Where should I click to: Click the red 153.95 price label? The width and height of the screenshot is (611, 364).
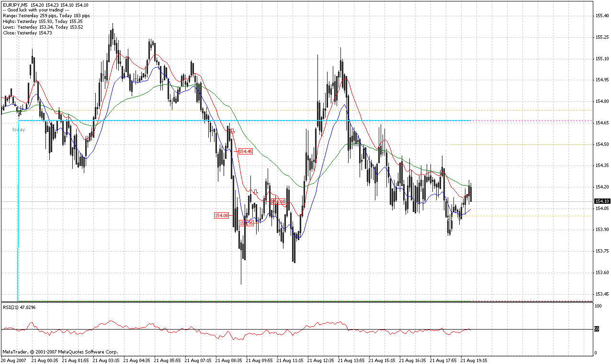point(247,223)
